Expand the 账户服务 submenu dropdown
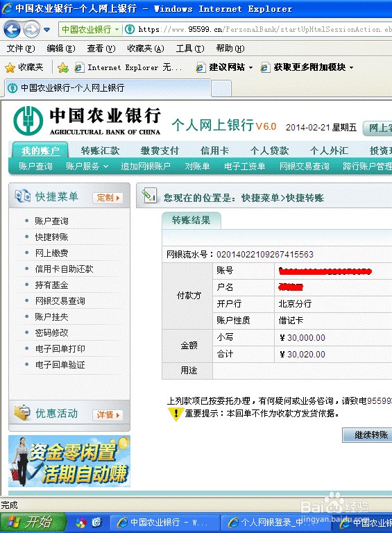 click(x=87, y=167)
